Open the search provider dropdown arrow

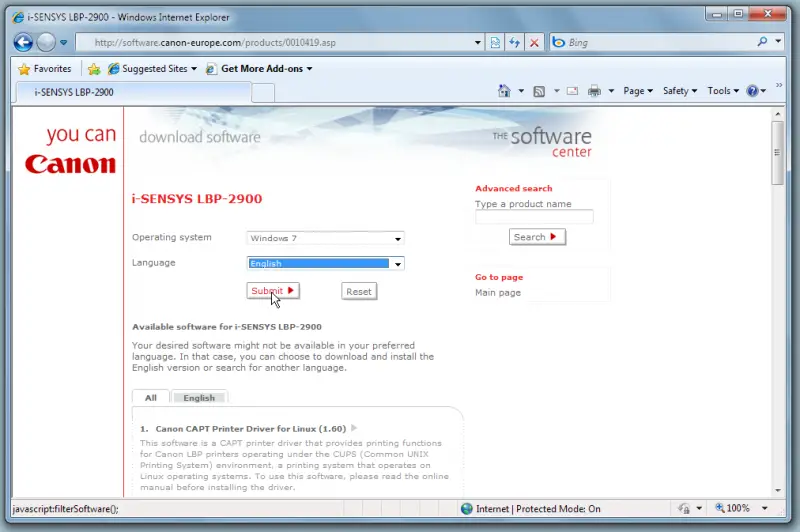click(778, 41)
